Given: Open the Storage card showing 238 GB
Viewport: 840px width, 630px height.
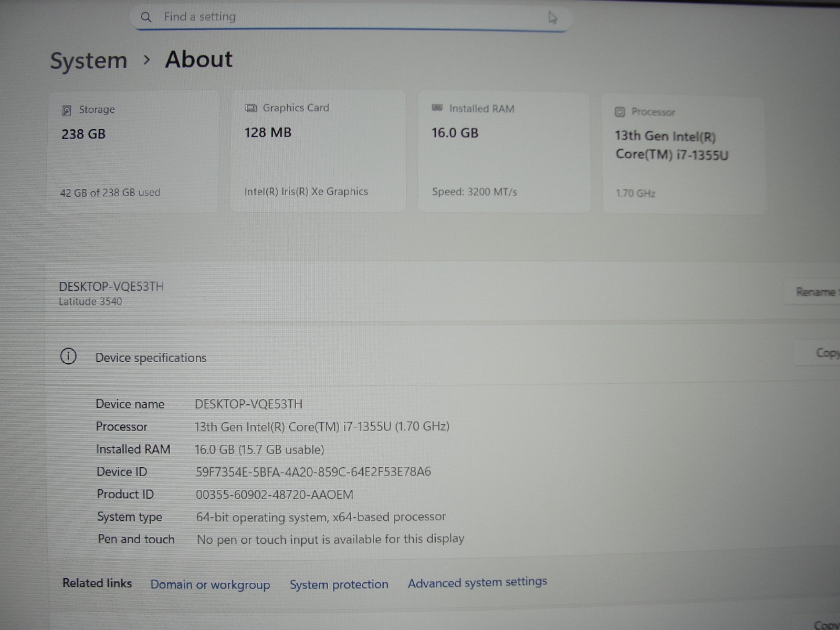Looking at the screenshot, I should pyautogui.click(x=132, y=152).
